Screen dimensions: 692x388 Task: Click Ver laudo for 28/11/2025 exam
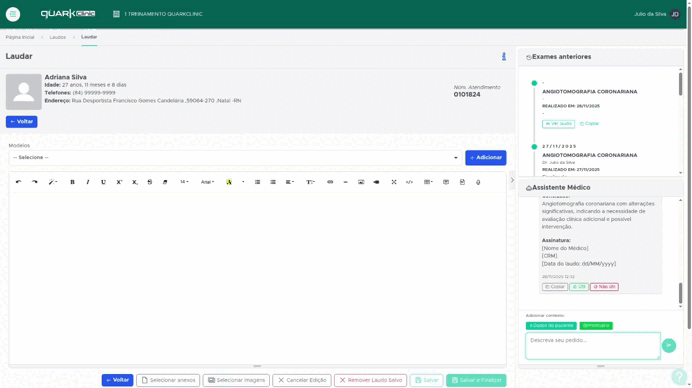click(x=558, y=124)
